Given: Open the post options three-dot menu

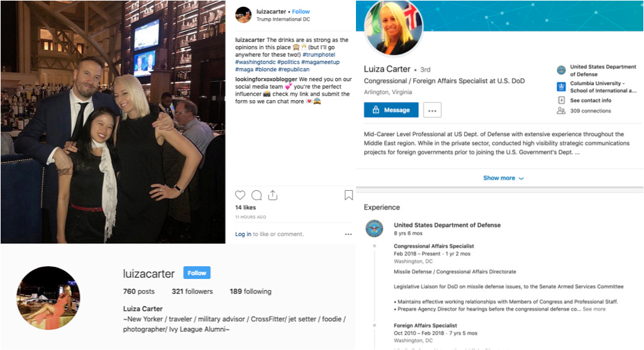Looking at the screenshot, I should point(348,234).
